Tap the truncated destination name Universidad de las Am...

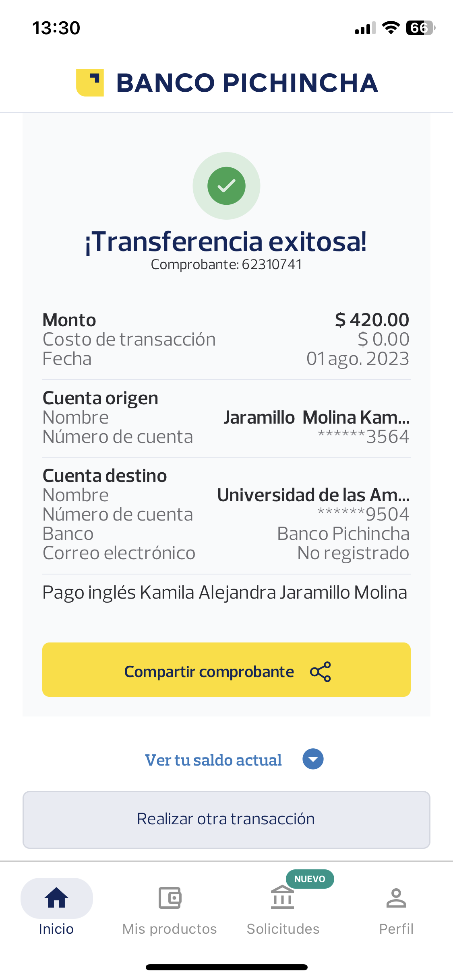click(313, 495)
